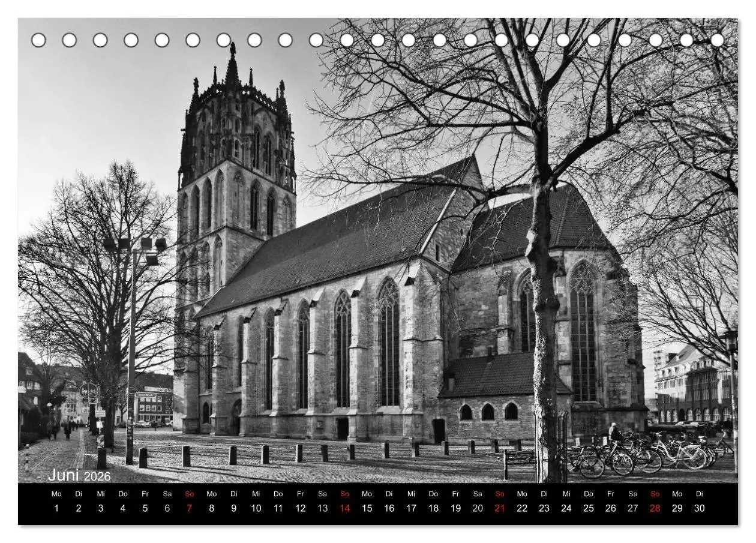Select Saturday date 13
The width and height of the screenshot is (756, 543).
(x=323, y=508)
